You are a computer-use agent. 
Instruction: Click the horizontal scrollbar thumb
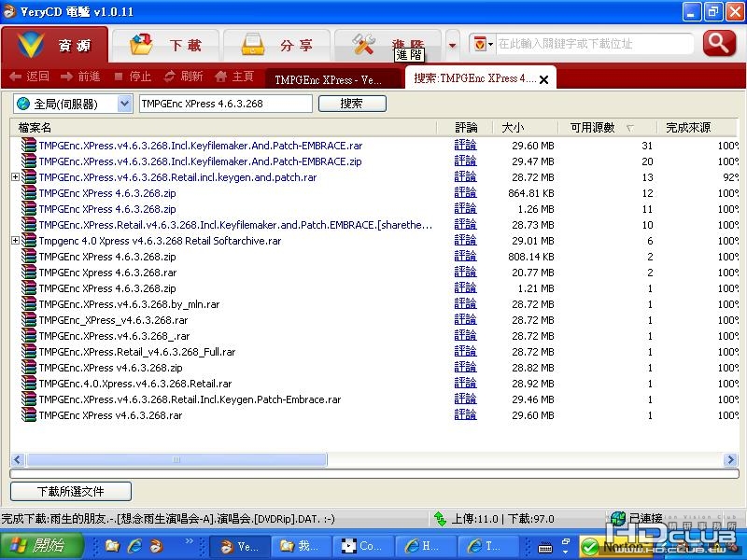coord(176,459)
